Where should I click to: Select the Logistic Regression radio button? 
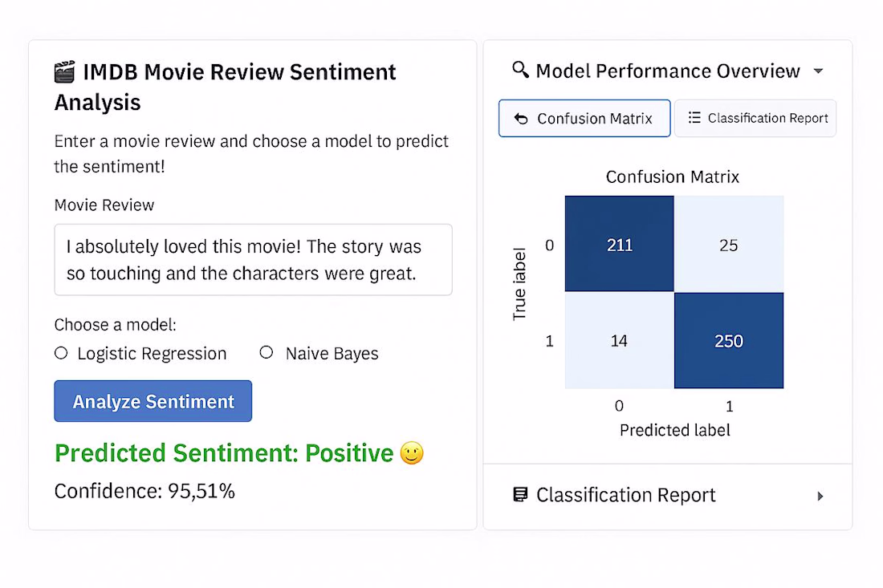61,353
